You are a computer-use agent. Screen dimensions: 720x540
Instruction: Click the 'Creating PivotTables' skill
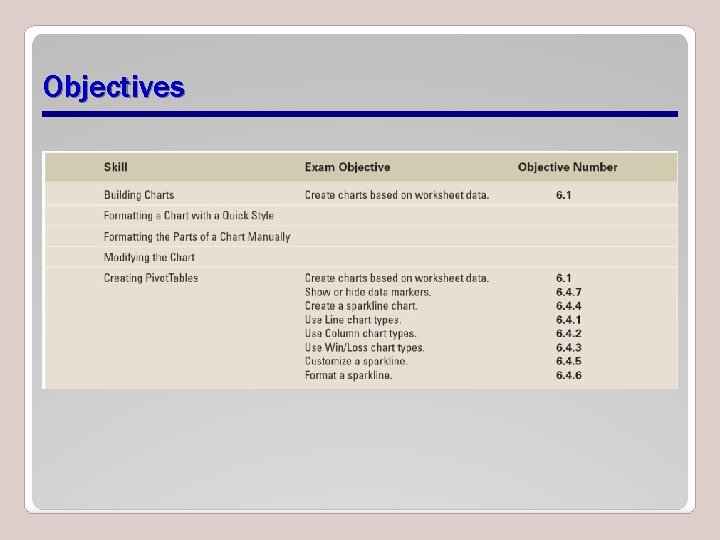coord(151,278)
